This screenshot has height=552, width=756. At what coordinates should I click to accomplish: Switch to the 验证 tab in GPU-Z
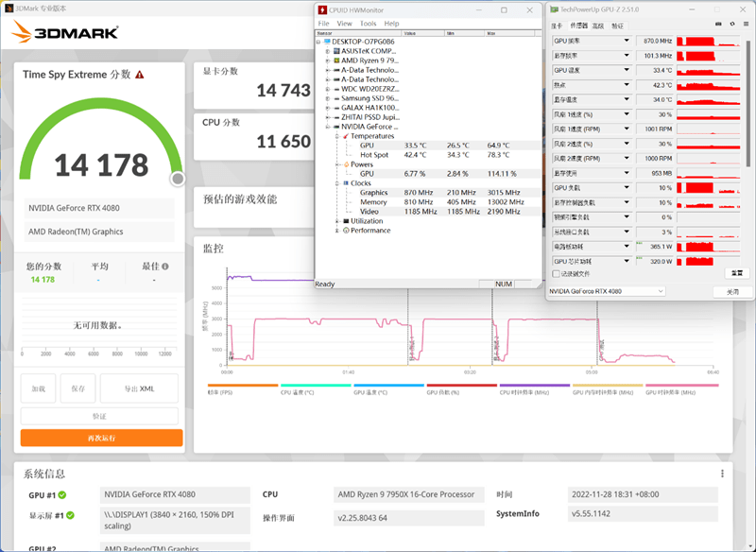pos(618,26)
